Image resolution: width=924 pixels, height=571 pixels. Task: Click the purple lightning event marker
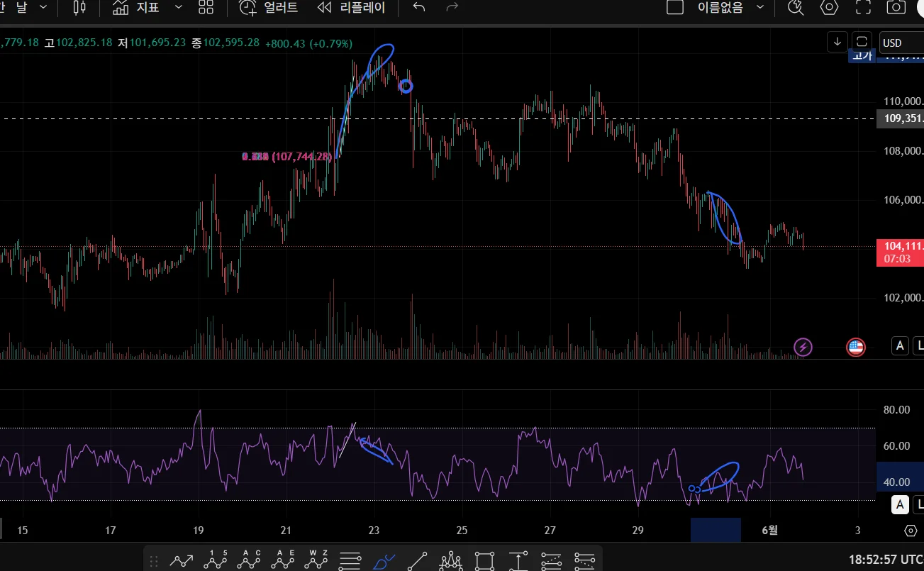803,347
